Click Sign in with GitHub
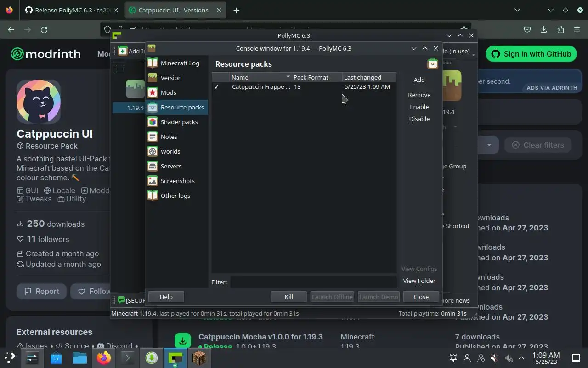588x368 pixels. click(x=531, y=54)
